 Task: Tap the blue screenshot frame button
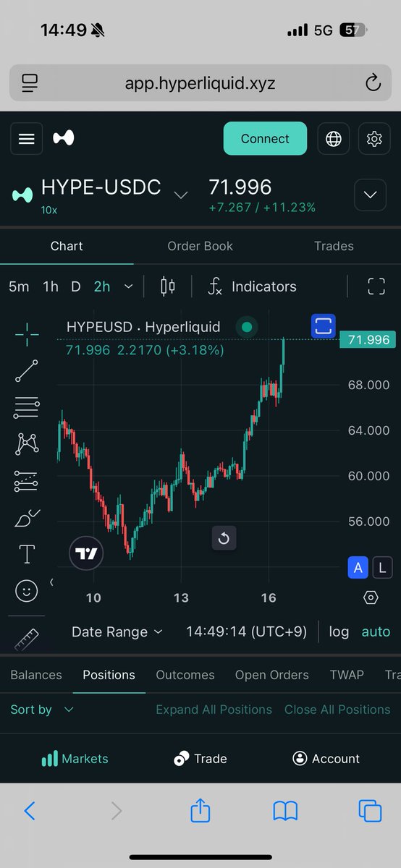(324, 325)
